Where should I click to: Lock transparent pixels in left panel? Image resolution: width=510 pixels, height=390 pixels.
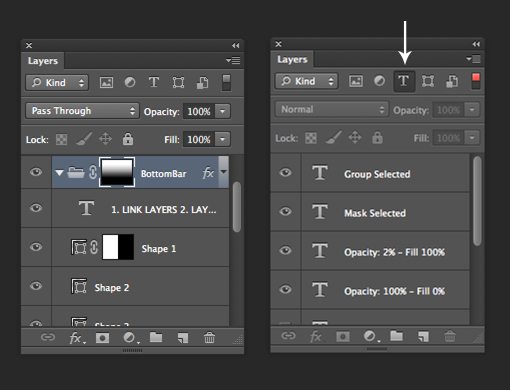coord(61,139)
